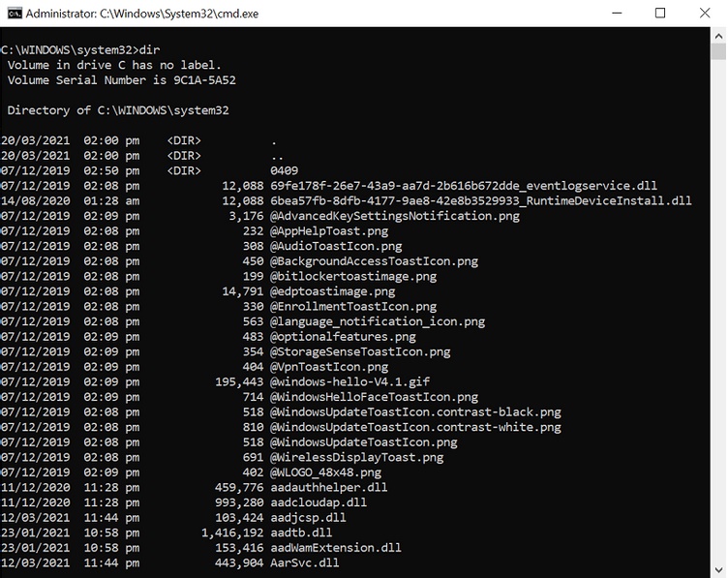728x578 pixels.
Task: Click the file size 14,791
Action: (243, 291)
